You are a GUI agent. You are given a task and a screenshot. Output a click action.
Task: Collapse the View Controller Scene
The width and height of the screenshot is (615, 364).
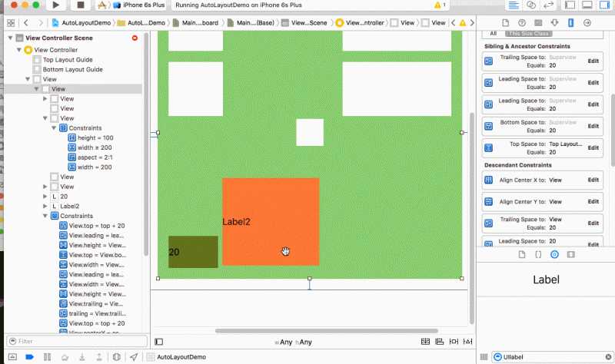(x=11, y=38)
